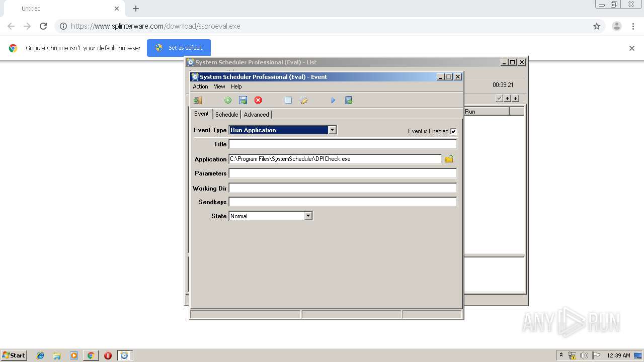Open the Help menu
644x362 pixels.
point(236,86)
